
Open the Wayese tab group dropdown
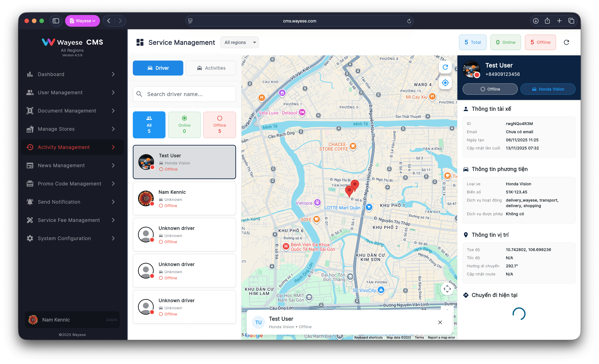[82, 21]
